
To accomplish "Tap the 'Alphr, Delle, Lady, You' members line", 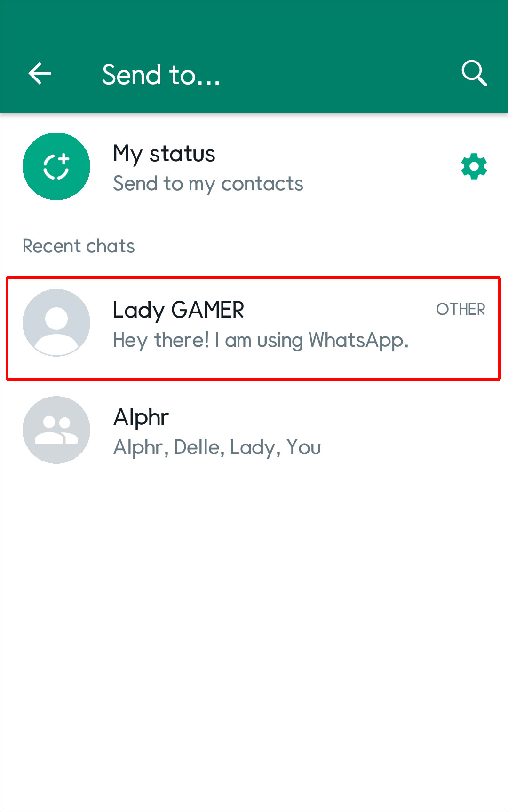I will 217,447.
